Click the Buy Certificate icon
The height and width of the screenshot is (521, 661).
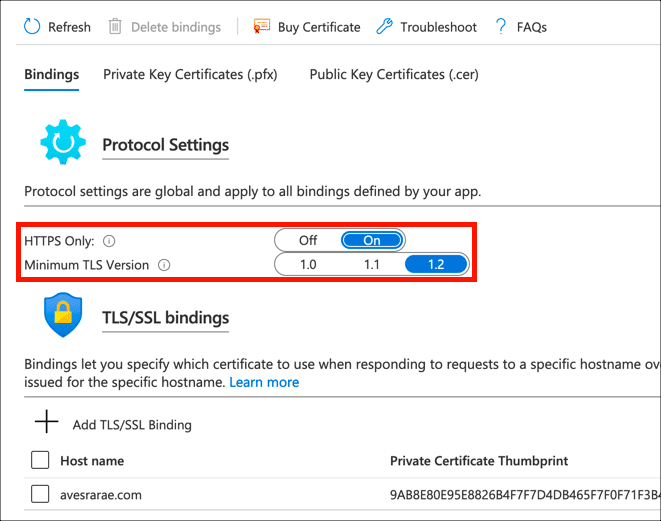point(262,27)
